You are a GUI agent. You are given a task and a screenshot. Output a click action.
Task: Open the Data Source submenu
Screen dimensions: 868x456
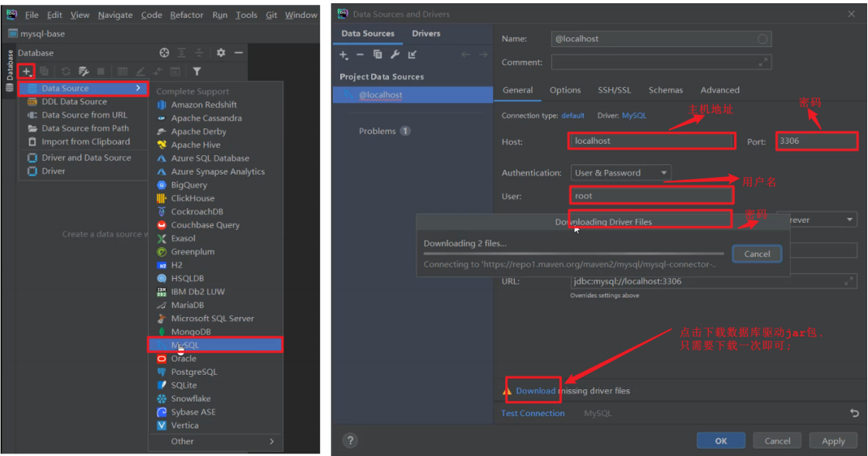[x=84, y=88]
